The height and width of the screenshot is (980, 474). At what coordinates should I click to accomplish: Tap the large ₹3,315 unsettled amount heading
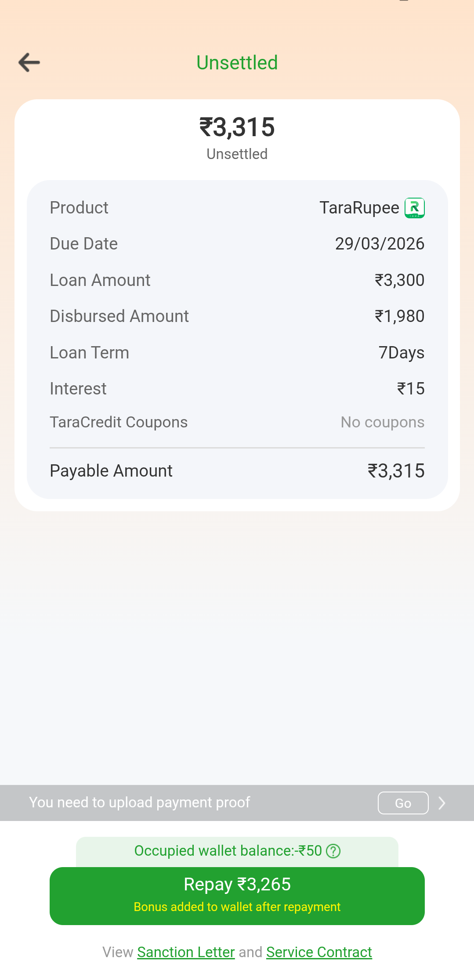[x=237, y=127]
